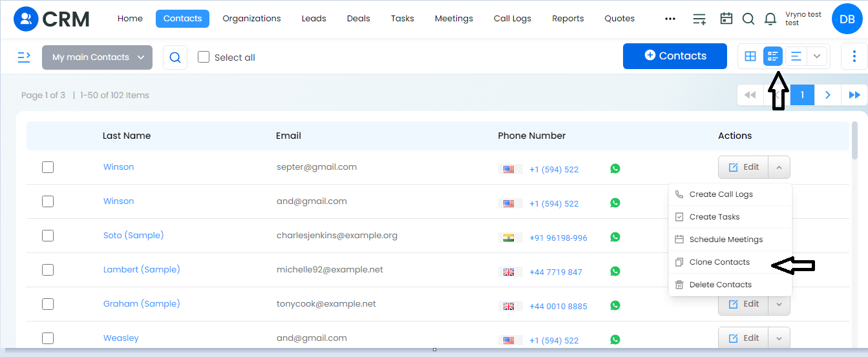
Task: Open quick-add list icon in header
Action: [699, 19]
